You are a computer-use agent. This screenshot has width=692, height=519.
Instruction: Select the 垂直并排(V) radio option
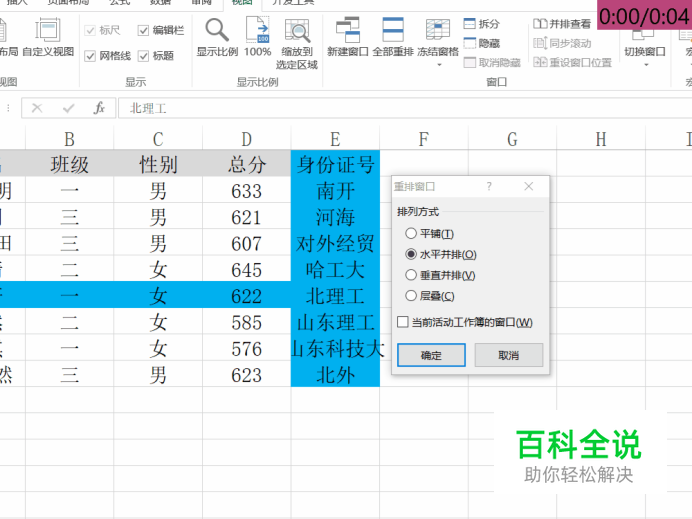(x=411, y=275)
